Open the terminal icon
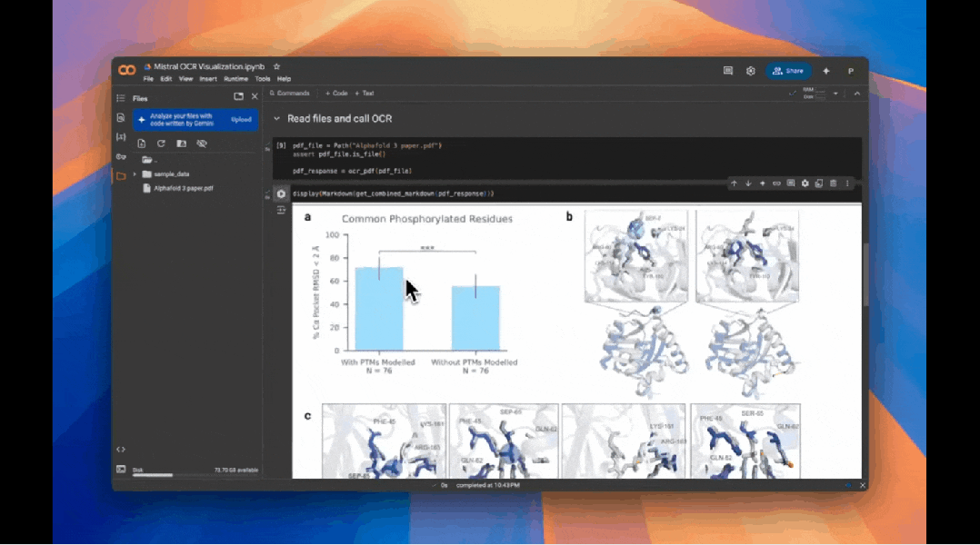Image resolution: width=980 pixels, height=545 pixels. pyautogui.click(x=121, y=470)
